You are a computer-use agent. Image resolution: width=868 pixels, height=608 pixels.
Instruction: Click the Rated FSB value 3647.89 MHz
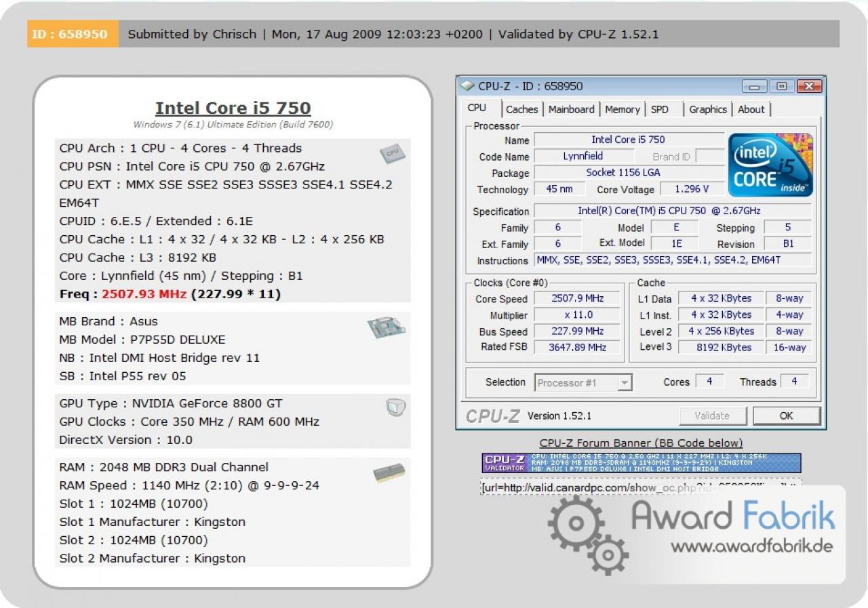coord(577,347)
